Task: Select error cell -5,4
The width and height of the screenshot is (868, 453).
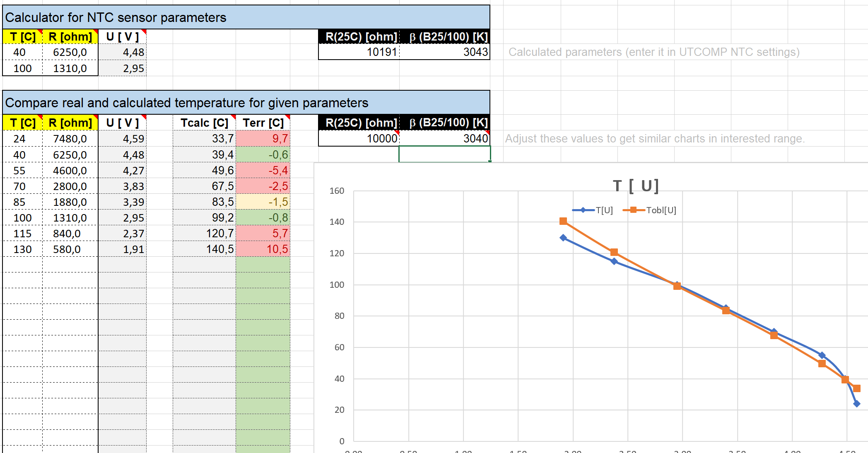Action: 263,170
